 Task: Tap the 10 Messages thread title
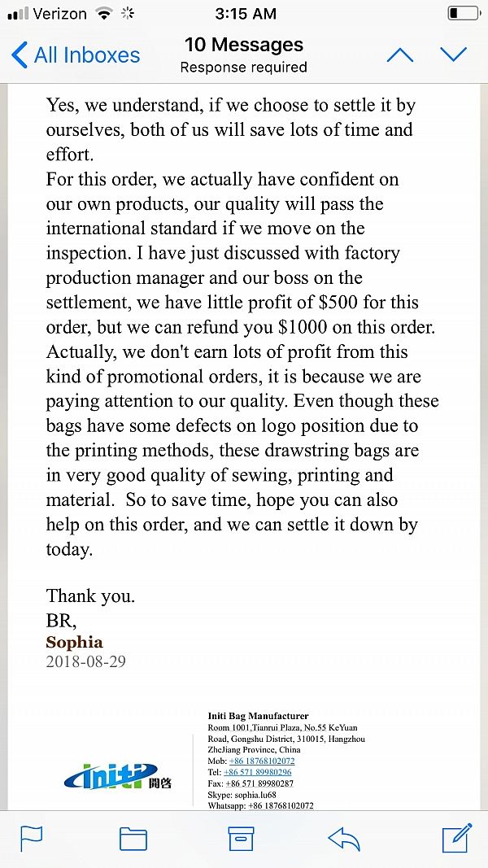point(244,45)
